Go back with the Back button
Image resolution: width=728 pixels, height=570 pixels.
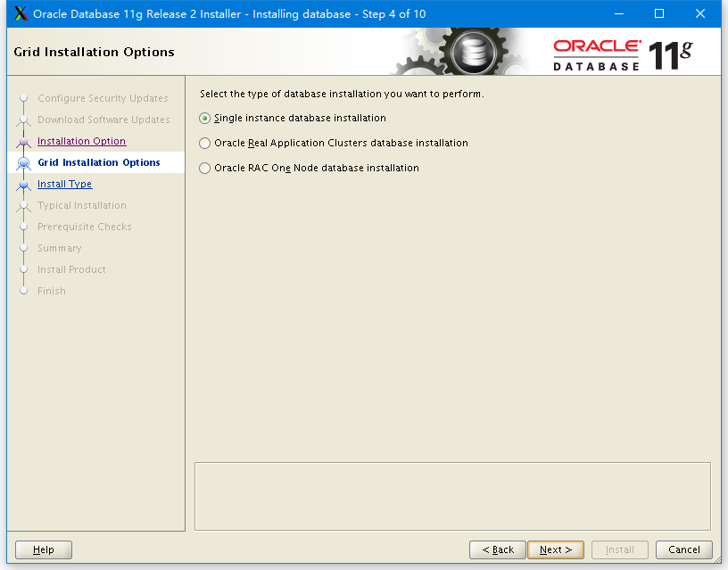point(498,550)
